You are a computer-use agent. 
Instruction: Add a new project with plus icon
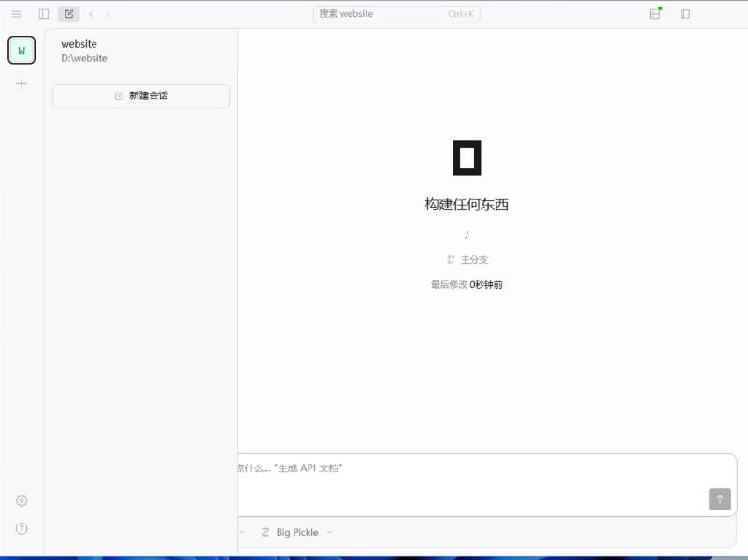22,84
